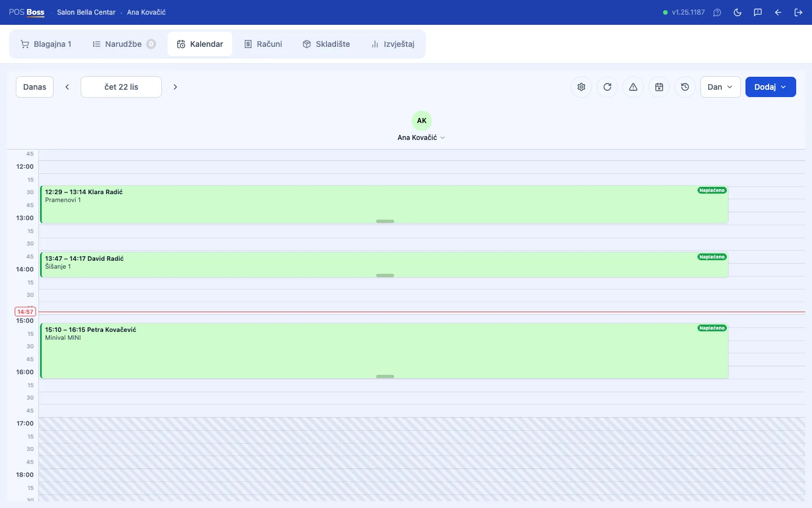Click Naplaćeno badge on David Radić appointment

coord(712,257)
